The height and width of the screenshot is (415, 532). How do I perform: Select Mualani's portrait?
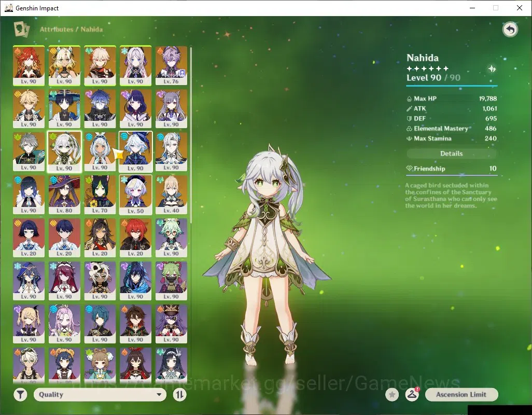click(100, 151)
